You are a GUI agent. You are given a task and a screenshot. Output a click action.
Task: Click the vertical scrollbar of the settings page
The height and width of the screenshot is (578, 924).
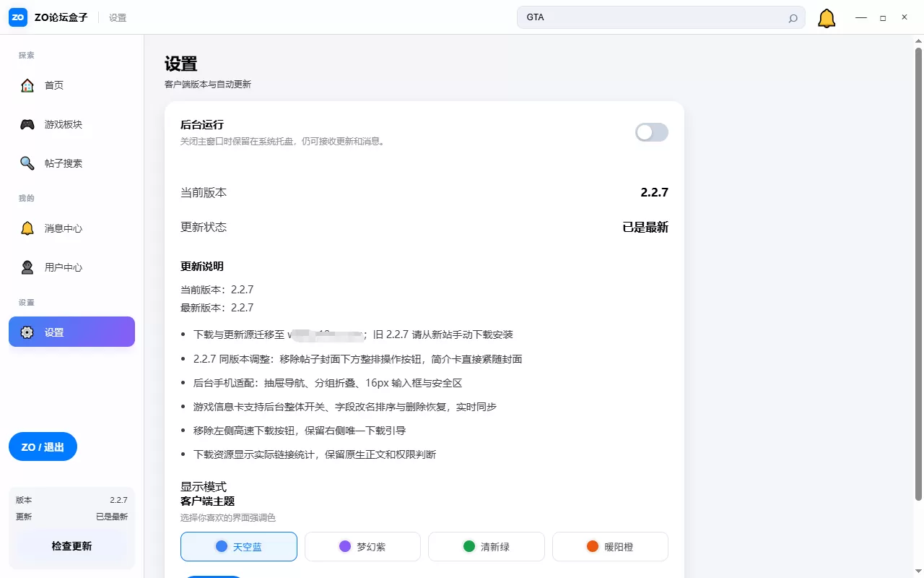pyautogui.click(x=918, y=275)
